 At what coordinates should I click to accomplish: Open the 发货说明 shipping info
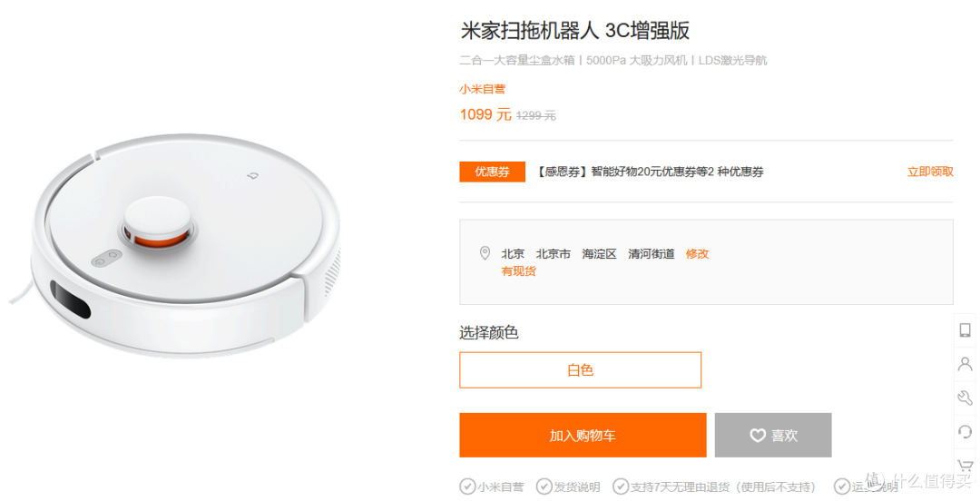coord(569,486)
